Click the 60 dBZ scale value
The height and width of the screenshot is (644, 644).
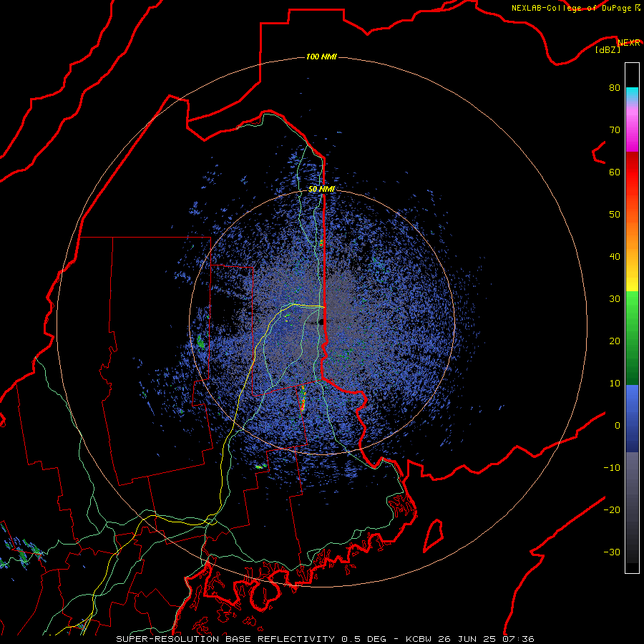(615, 172)
